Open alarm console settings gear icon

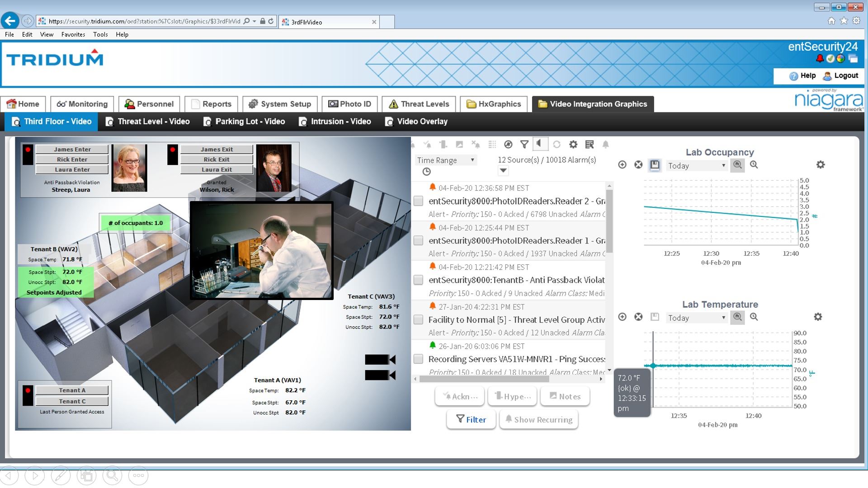click(x=573, y=145)
